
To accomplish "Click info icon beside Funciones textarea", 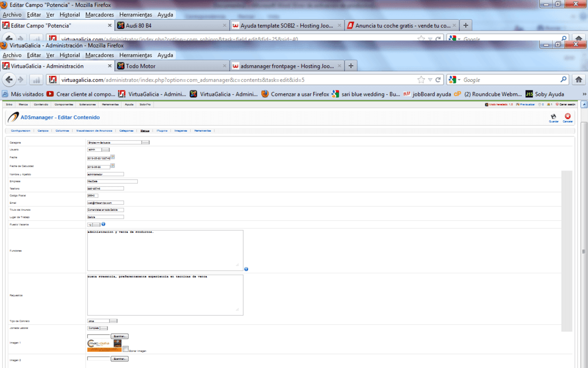I will pos(246,269).
